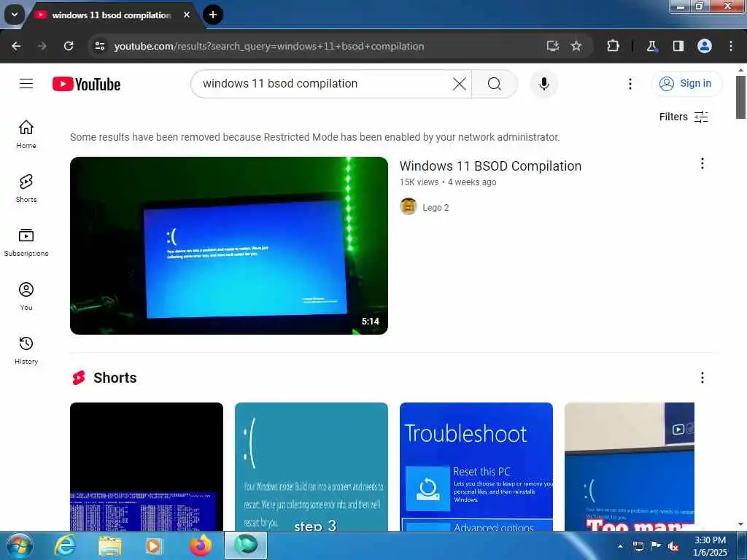Image resolution: width=747 pixels, height=560 pixels.
Task: Show hidden tray icons arrow
Action: tap(620, 546)
